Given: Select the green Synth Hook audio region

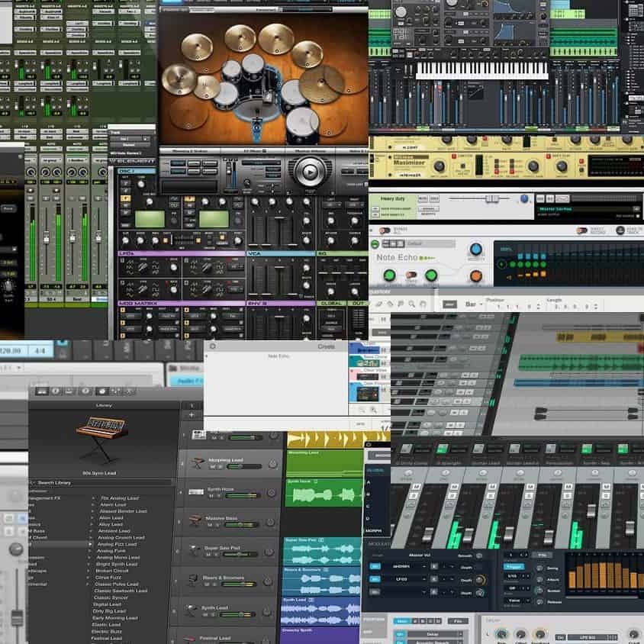Looking at the screenshot, I should (324, 493).
